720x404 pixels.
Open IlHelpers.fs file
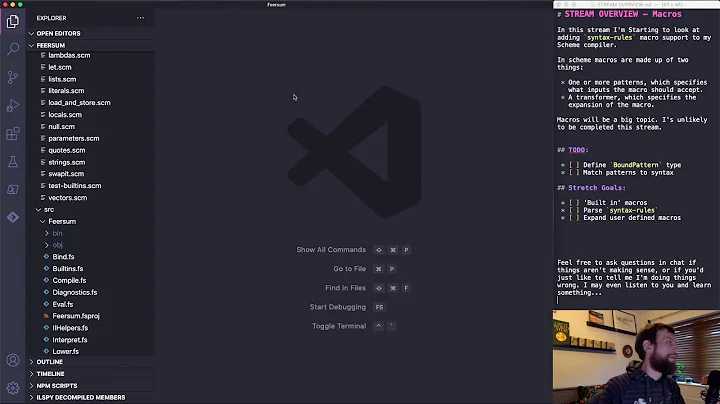pos(70,328)
